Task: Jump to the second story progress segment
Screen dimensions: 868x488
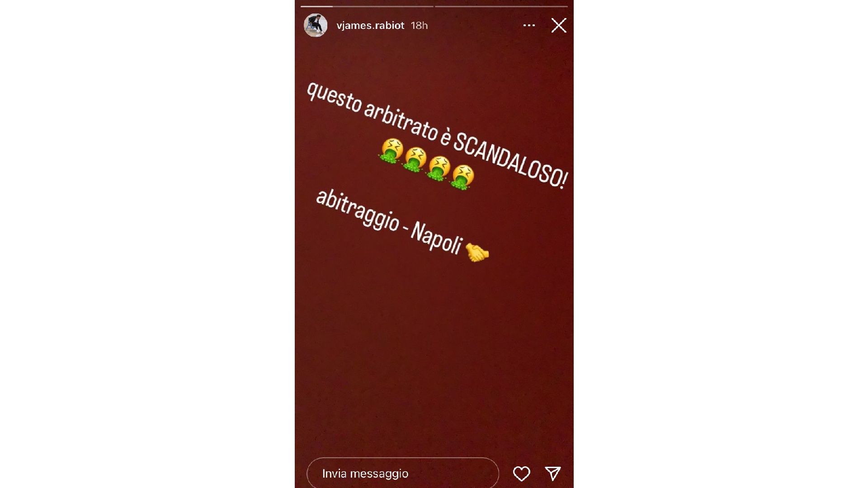Action: point(501,6)
